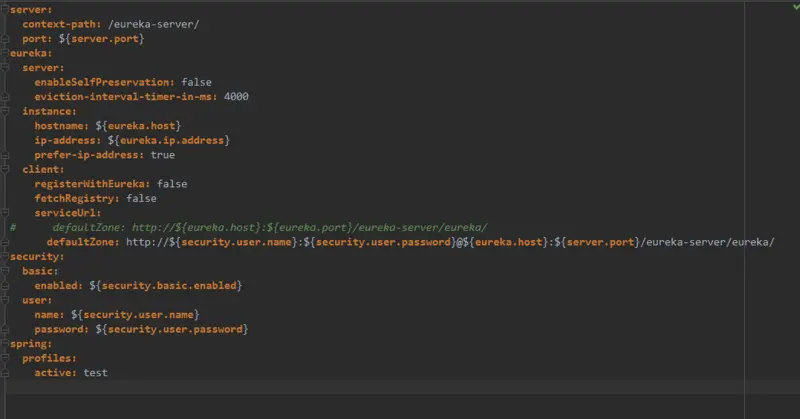Click the active profile value test

coord(95,373)
